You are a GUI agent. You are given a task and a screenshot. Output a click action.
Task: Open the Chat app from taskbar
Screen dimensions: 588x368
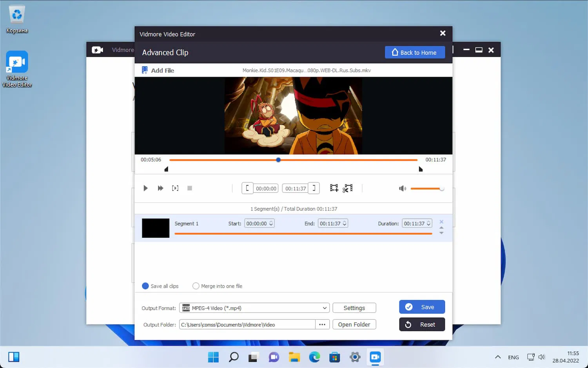click(x=274, y=357)
